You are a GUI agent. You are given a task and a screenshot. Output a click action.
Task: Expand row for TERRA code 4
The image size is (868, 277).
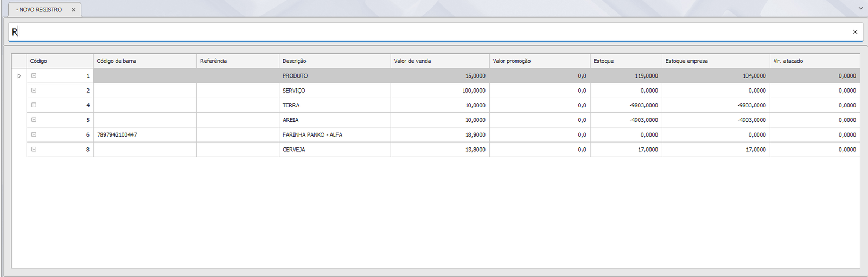[x=34, y=105]
